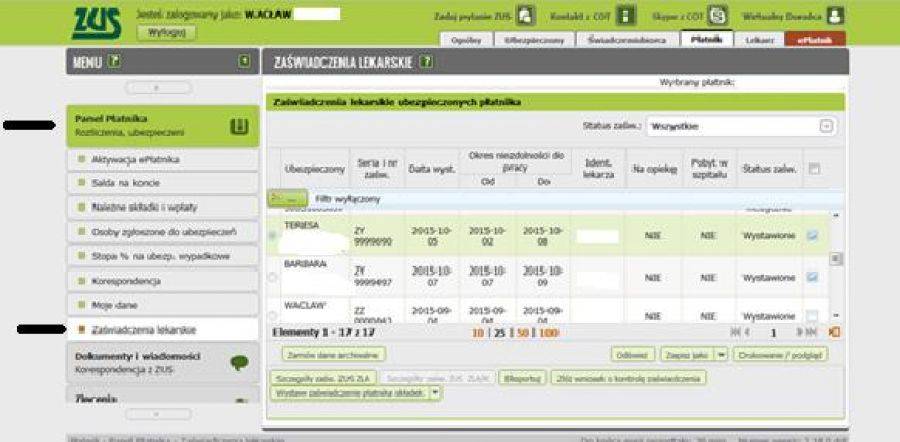Click the ZUS logo
900x442 pixels.
point(96,23)
